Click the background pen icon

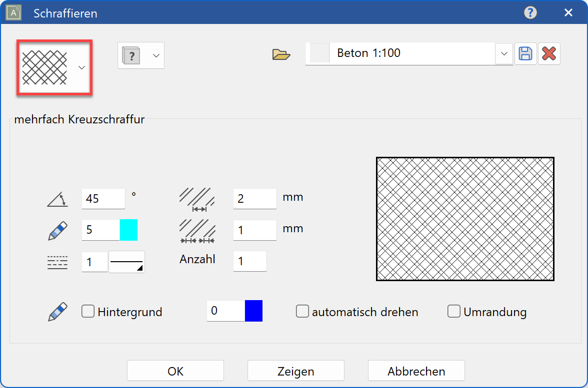tap(57, 311)
